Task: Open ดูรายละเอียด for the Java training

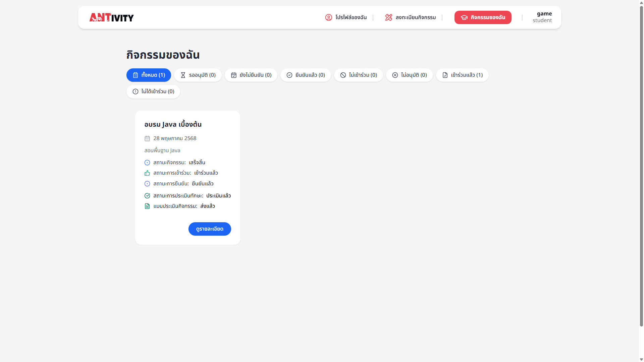Action: pos(210,229)
